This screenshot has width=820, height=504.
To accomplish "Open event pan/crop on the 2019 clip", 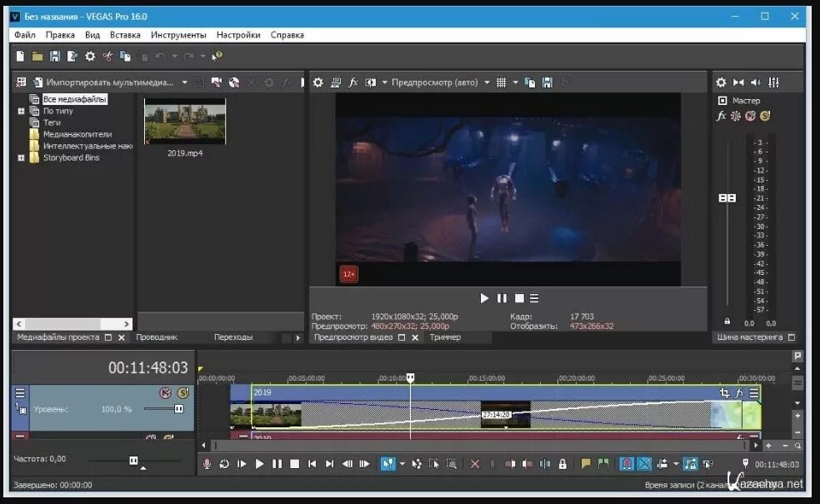I will click(724, 392).
